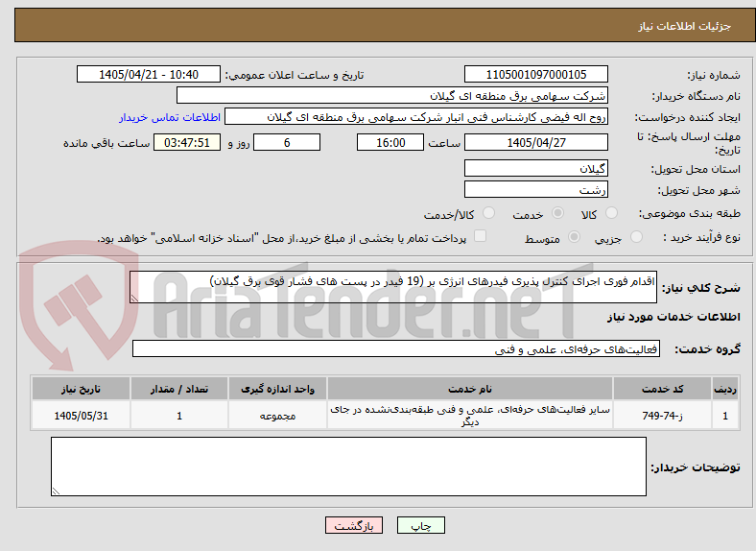756x551 pixels.
Task: Click the deadline date field 1405/04/27
Action: (x=536, y=142)
